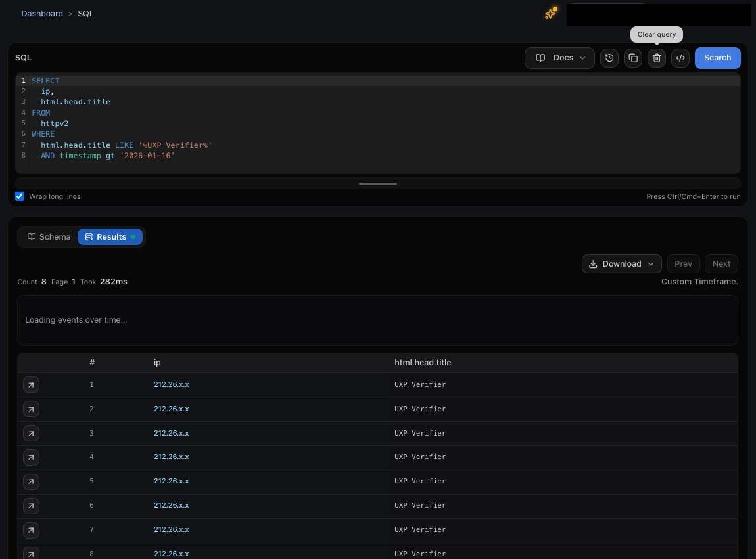Screen dimensions: 756x559
Task: Open details arrow for row 2
Action: pyautogui.click(x=31, y=409)
